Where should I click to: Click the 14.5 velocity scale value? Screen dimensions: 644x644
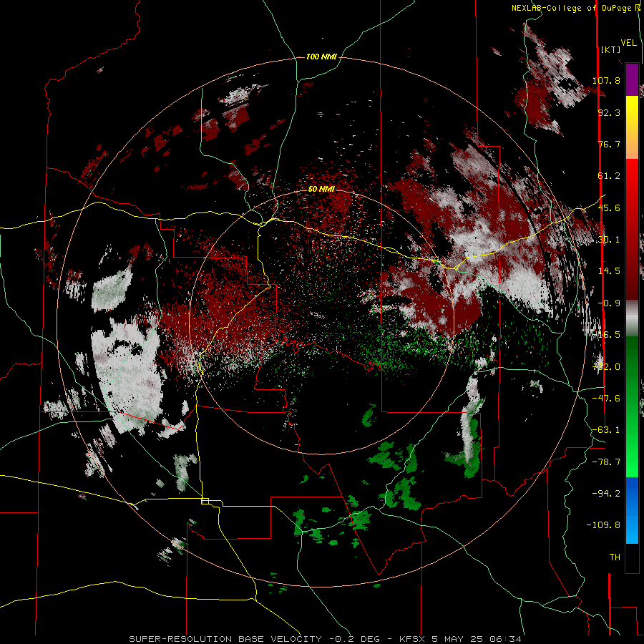(x=609, y=271)
